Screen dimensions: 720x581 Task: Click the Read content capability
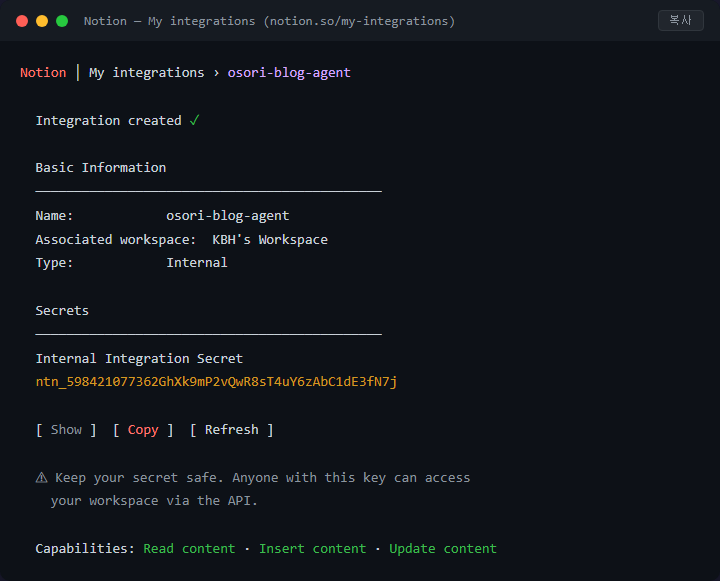pyautogui.click(x=189, y=548)
